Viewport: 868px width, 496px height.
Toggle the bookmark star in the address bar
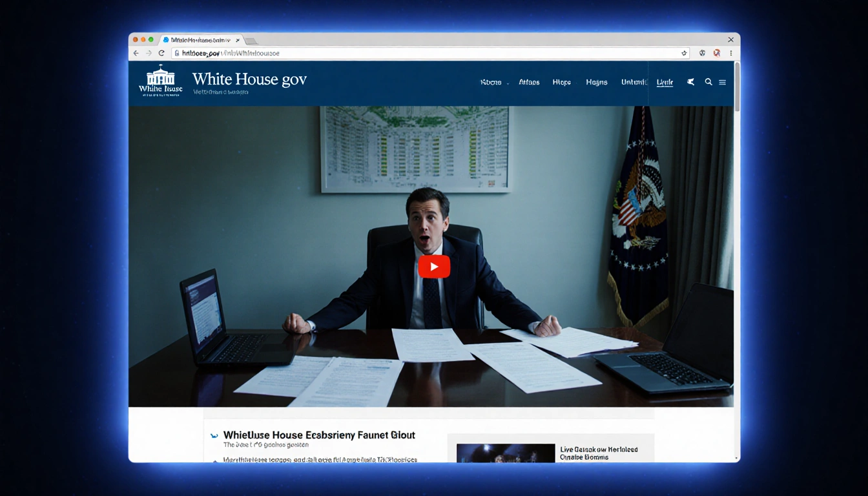pyautogui.click(x=683, y=53)
